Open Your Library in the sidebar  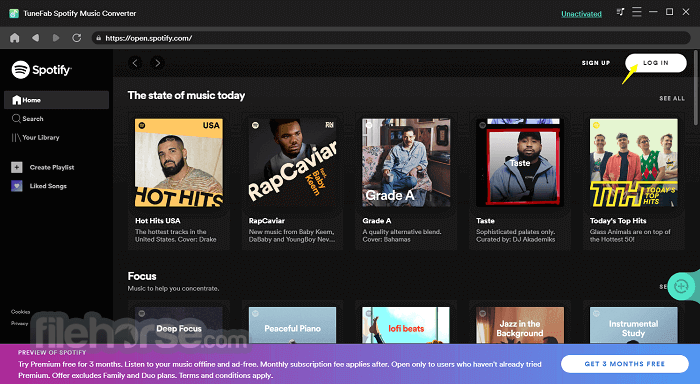(x=35, y=138)
